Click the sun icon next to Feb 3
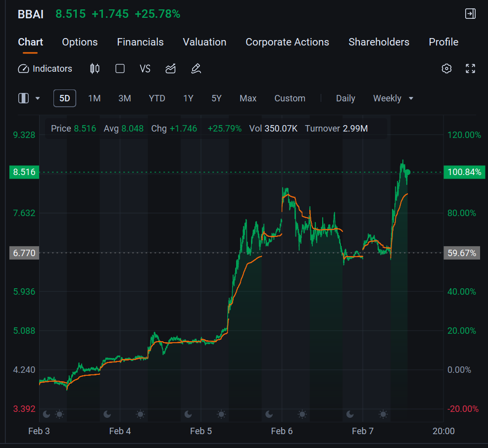This screenshot has height=448, width=488. (59, 414)
